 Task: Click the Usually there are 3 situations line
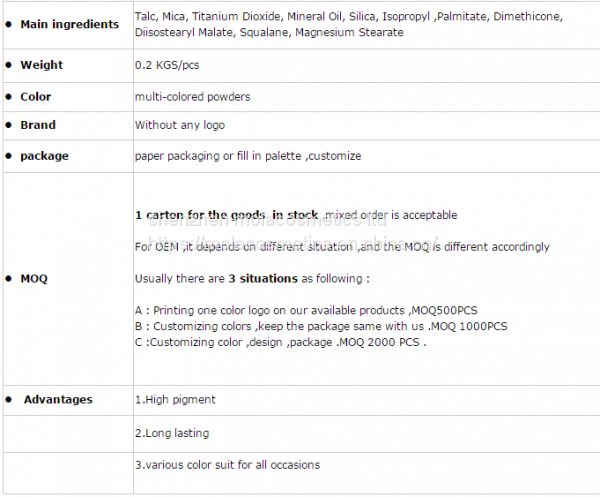pyautogui.click(x=252, y=279)
